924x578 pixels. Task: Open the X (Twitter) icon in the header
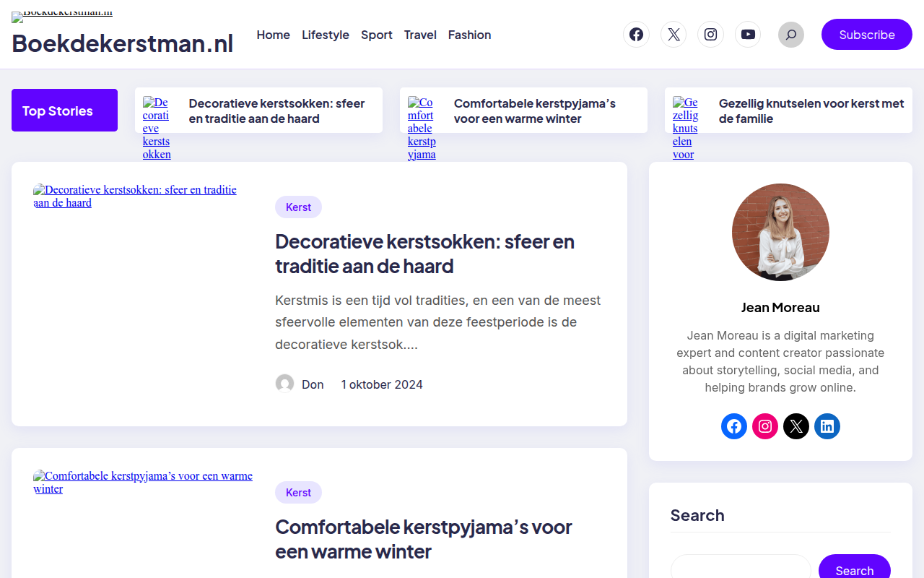674,35
